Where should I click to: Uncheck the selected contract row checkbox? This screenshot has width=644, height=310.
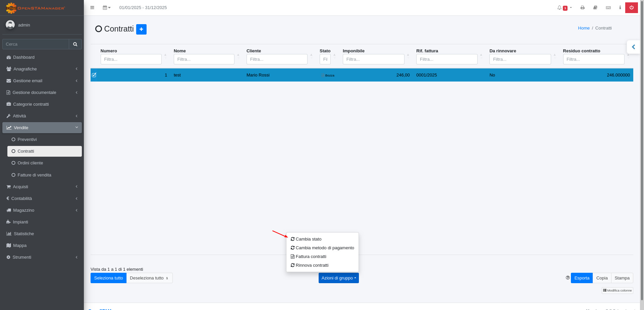[x=94, y=75]
